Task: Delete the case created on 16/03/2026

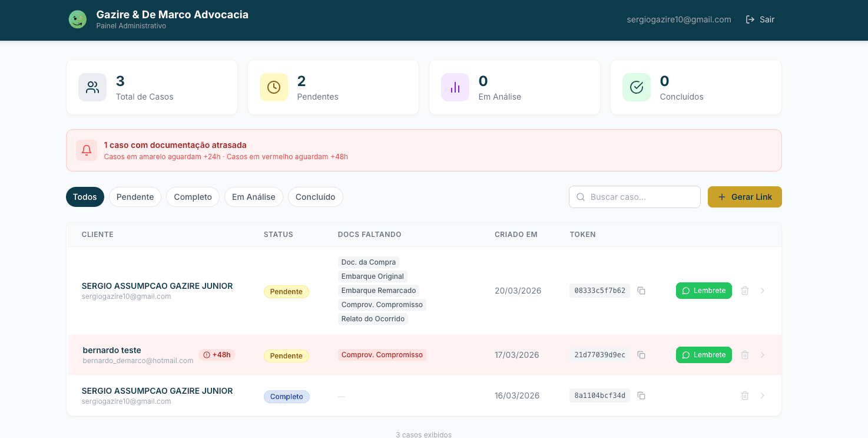Action: coord(745,396)
